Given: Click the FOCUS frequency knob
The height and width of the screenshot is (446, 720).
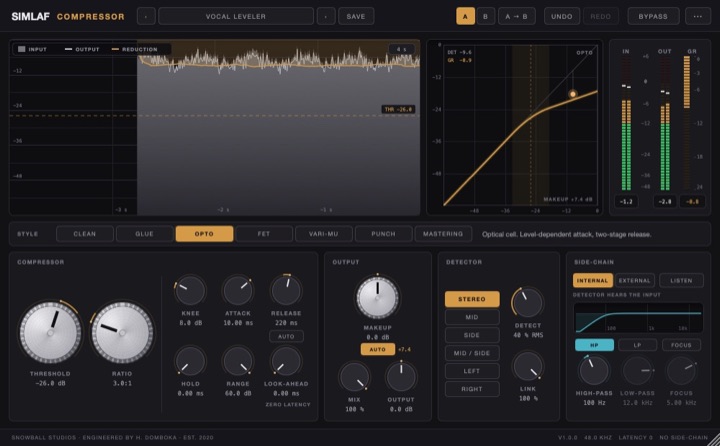Looking at the screenshot, I should click(681, 370).
